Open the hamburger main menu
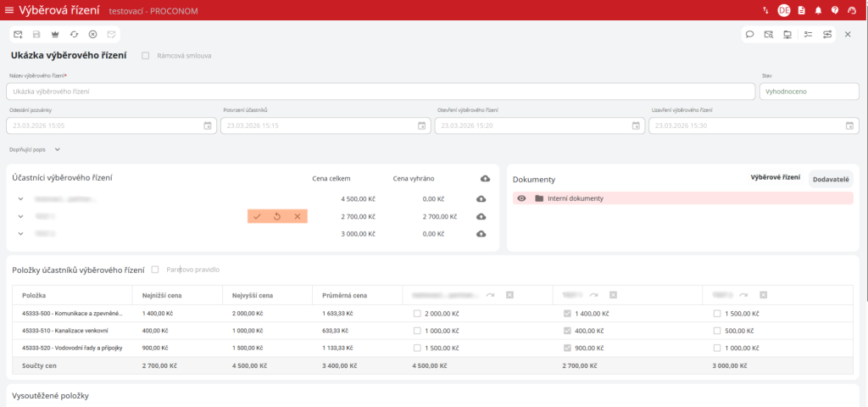This screenshot has width=868, height=407. (x=9, y=10)
